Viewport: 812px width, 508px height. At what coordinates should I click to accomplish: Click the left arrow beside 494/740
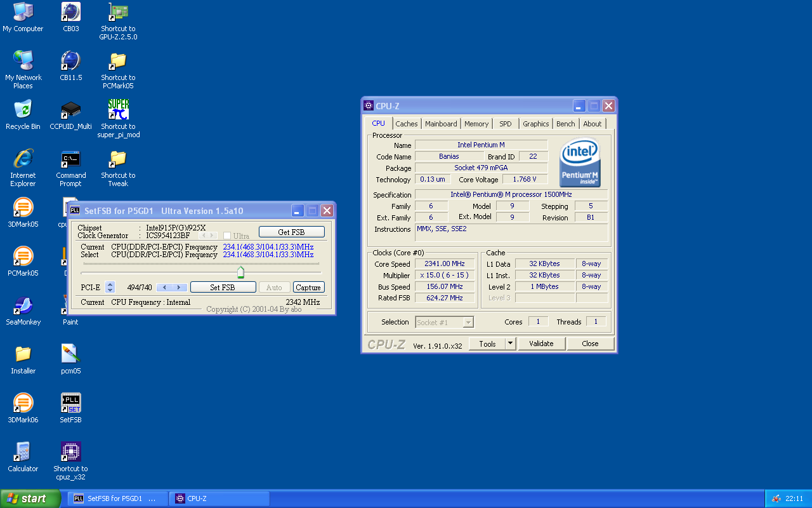pyautogui.click(x=164, y=288)
